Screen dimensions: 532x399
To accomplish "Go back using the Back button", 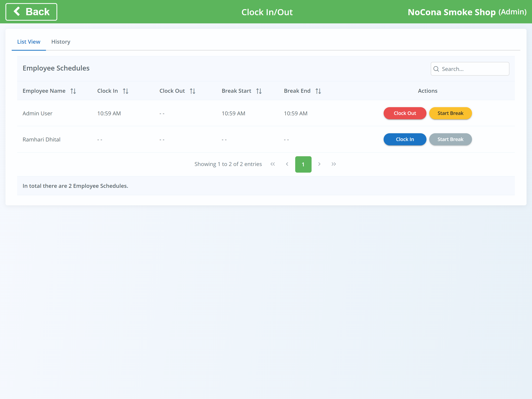I will coord(31,12).
